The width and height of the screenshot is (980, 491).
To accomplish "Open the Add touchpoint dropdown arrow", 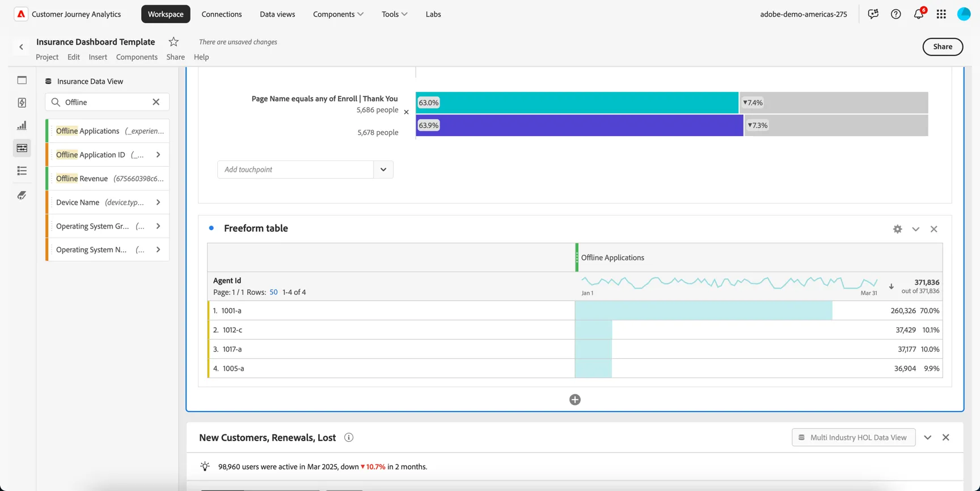I will coord(383,170).
